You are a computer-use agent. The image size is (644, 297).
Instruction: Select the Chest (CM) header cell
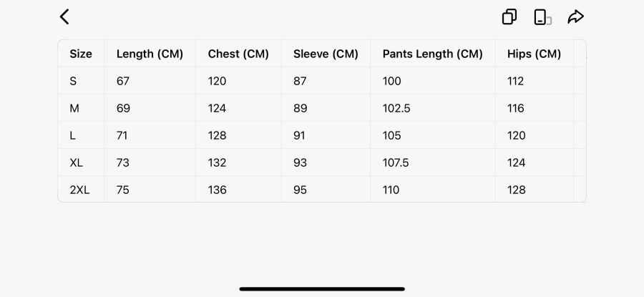pos(238,54)
